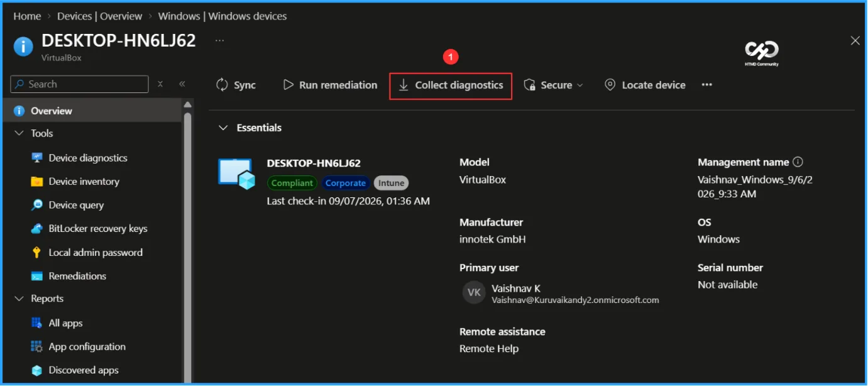Screen dimensions: 868x386
Task: Click the Remote Help link
Action: [x=489, y=349]
